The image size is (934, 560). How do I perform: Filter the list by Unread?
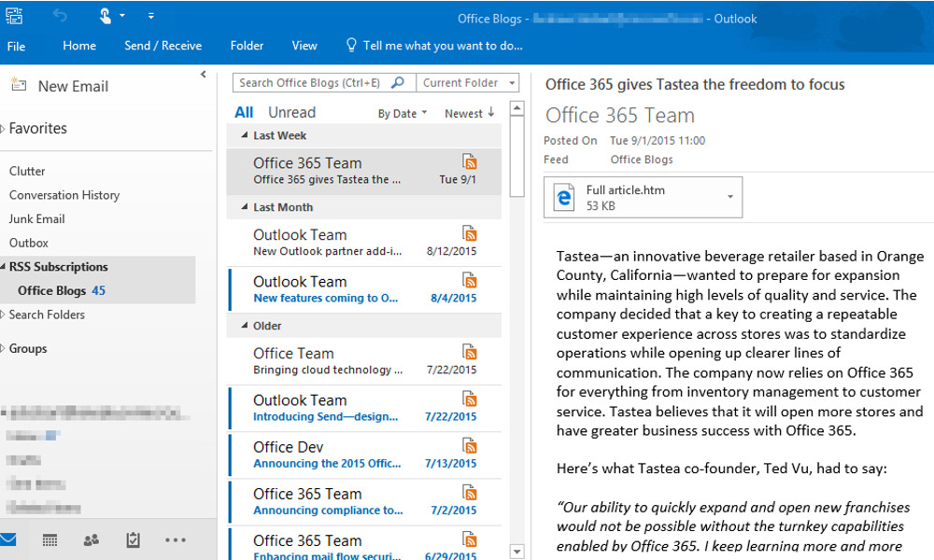point(291,113)
